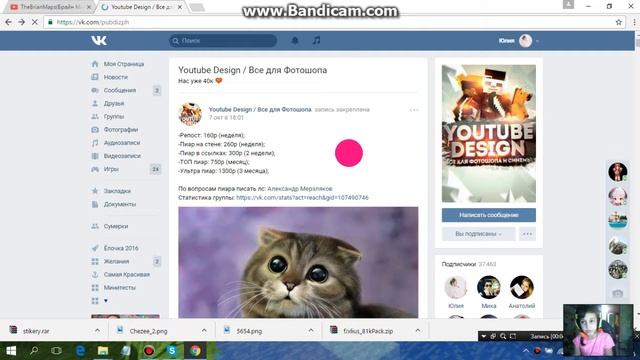Click the home icon beside Моя Страница
Image resolution: width=640 pixels, height=360 pixels.
pos(95,64)
